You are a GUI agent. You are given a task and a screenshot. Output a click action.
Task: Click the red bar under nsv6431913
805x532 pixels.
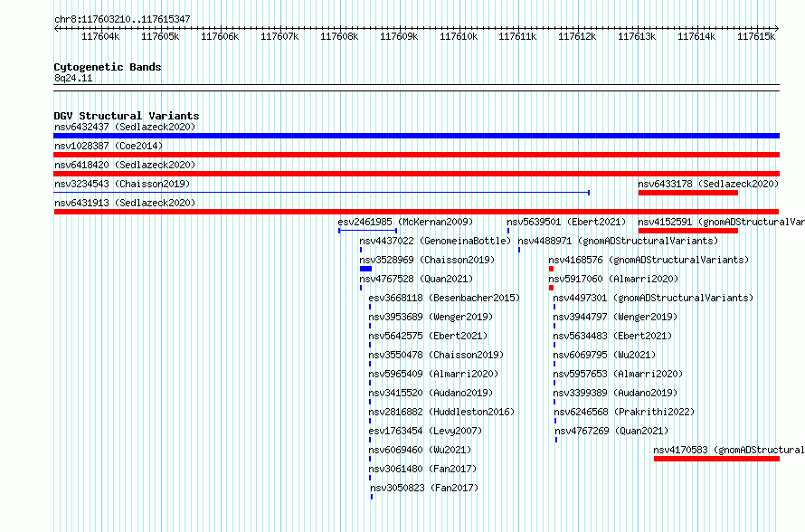click(416, 212)
